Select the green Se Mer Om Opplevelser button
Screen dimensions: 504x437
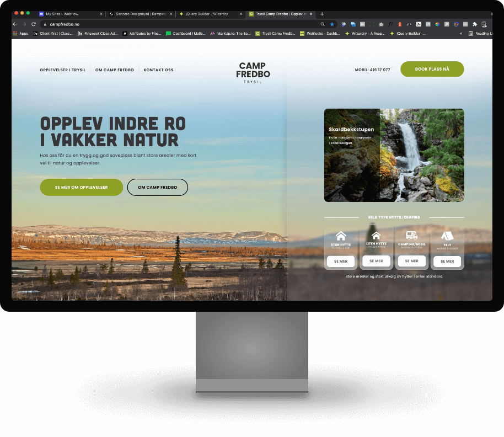pos(81,187)
